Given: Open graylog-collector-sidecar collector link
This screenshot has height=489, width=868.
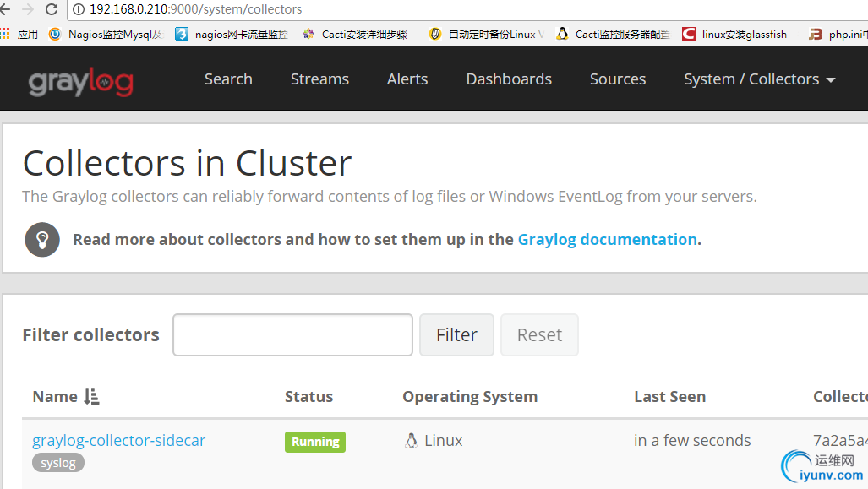Looking at the screenshot, I should 118,440.
